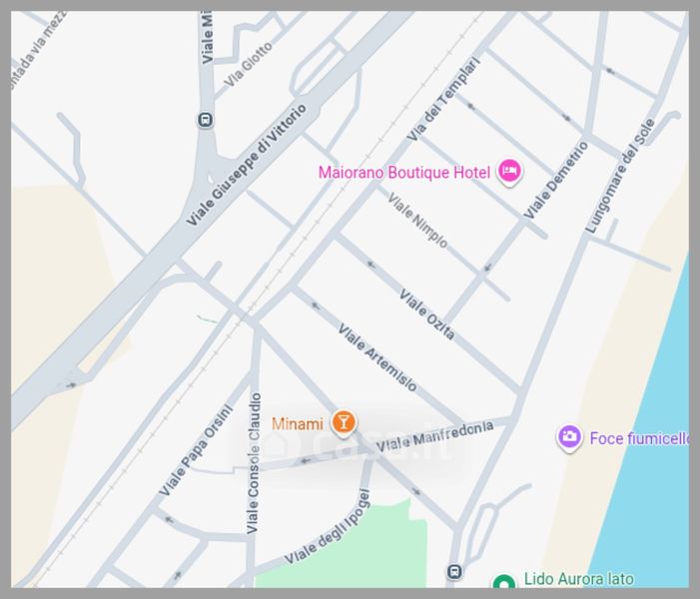Click the Lungomare del Sole label
The image size is (700, 599).
coord(620,176)
